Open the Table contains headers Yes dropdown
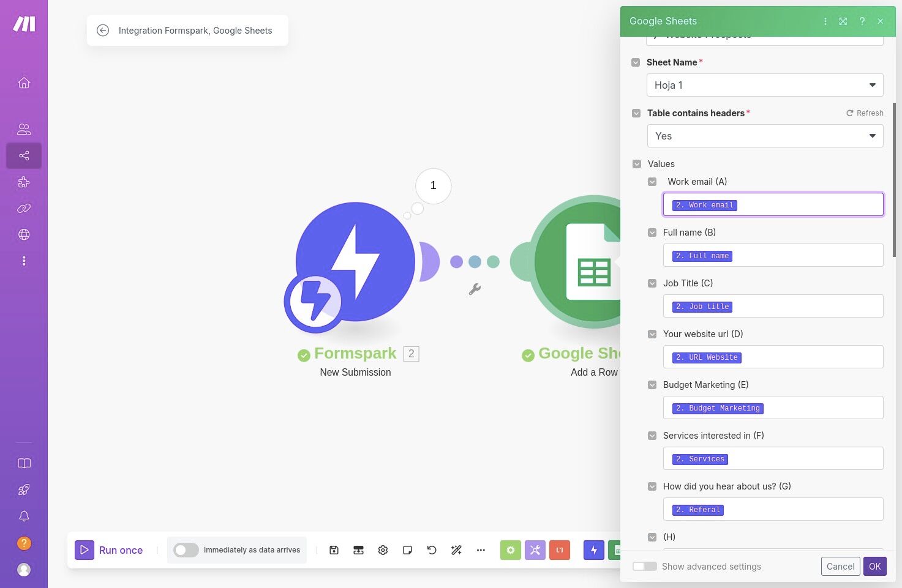 click(x=765, y=136)
